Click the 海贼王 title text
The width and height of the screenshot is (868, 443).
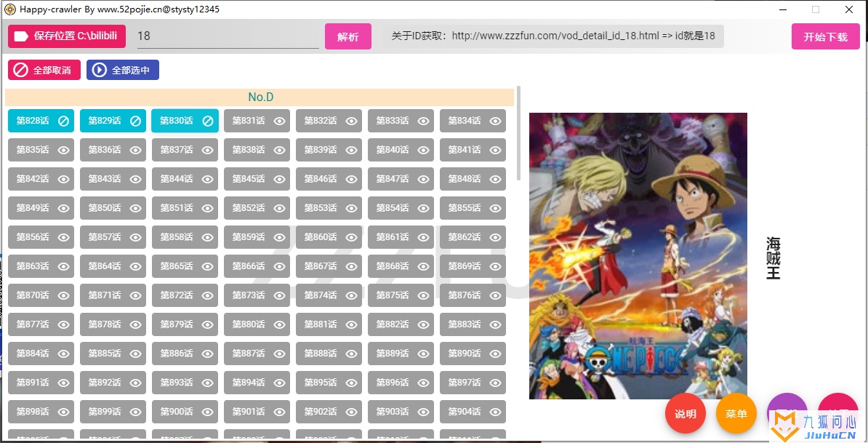pyautogui.click(x=773, y=258)
